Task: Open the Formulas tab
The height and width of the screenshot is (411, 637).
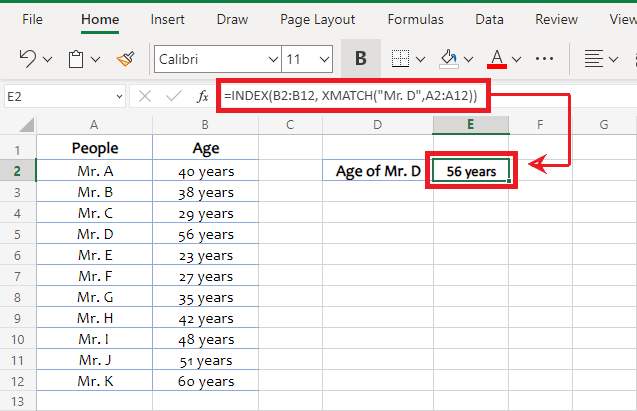Action: [415, 19]
